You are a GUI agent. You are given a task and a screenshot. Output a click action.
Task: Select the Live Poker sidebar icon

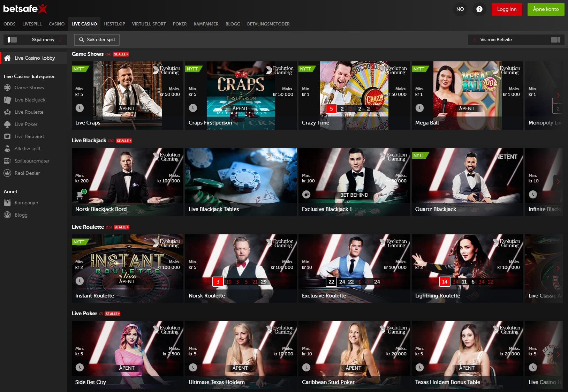pyautogui.click(x=7, y=124)
